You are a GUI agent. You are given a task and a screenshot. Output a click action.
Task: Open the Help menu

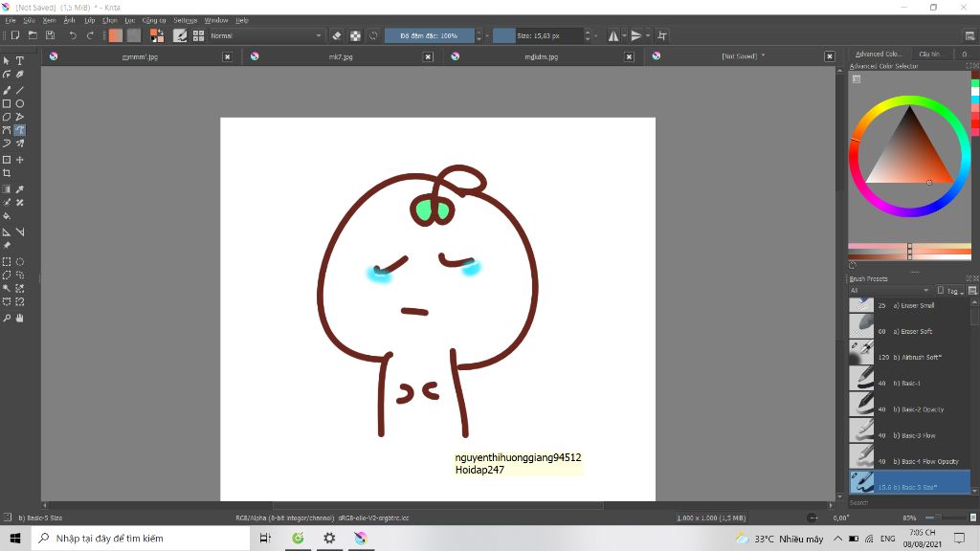pyautogui.click(x=242, y=20)
